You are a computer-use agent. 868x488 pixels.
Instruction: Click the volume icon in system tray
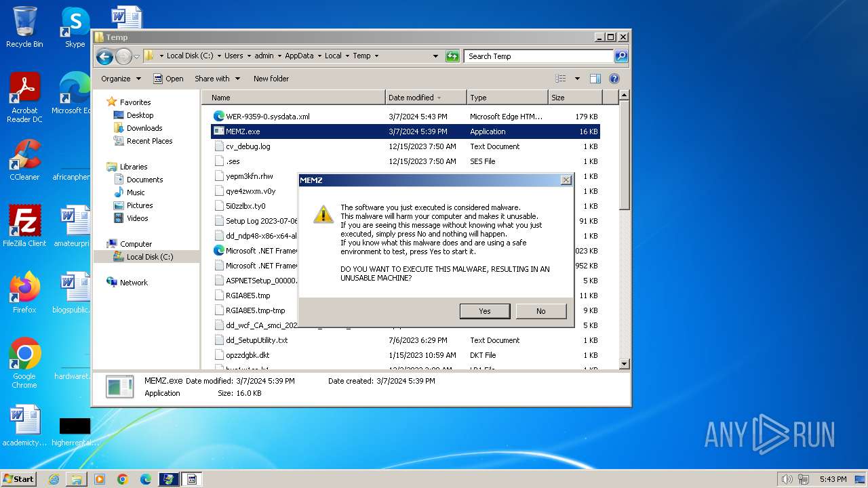point(787,479)
